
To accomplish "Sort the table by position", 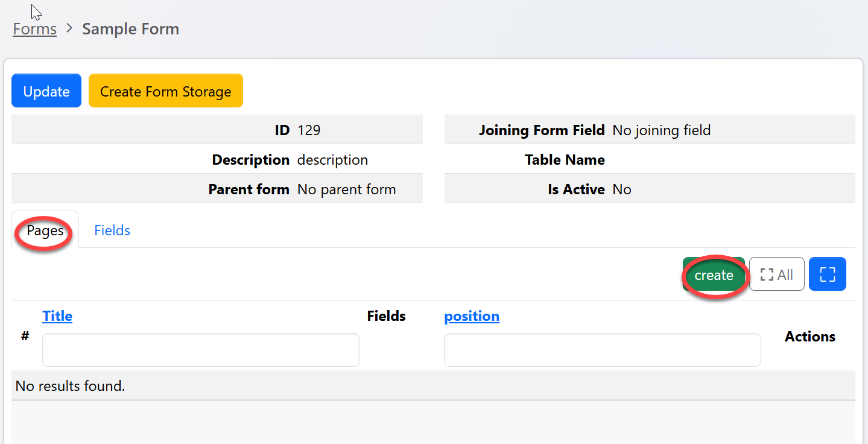I will [472, 316].
